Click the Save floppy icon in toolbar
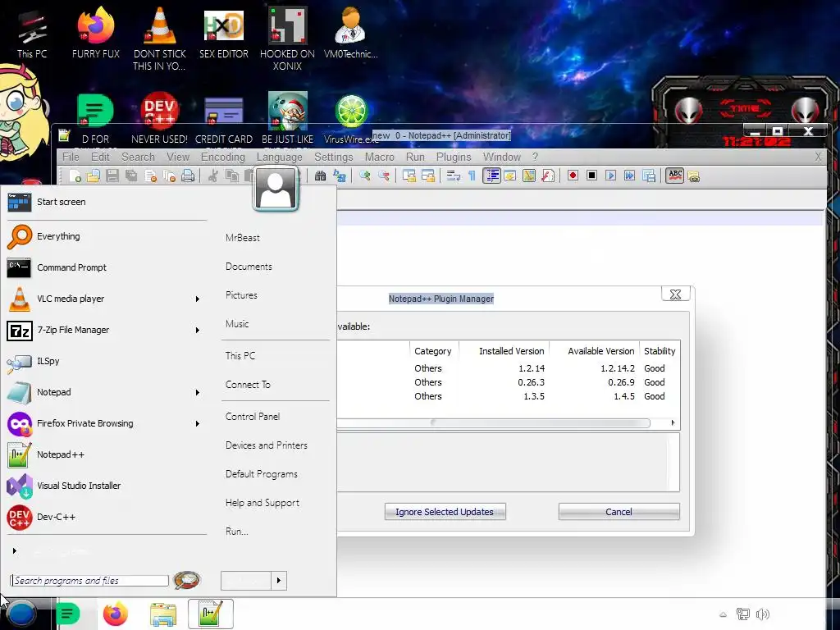This screenshot has height=630, width=840. click(x=112, y=176)
